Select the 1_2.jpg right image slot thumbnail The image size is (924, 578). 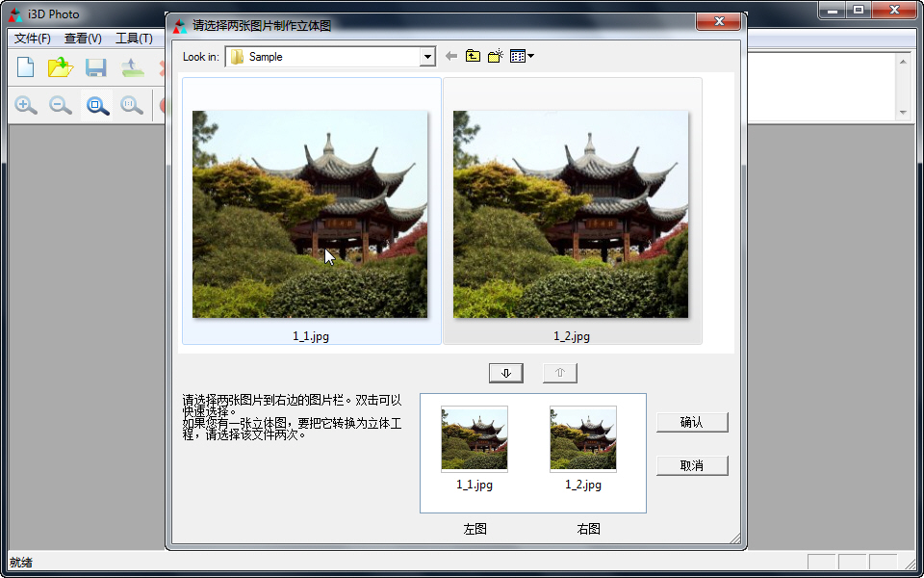(x=583, y=439)
